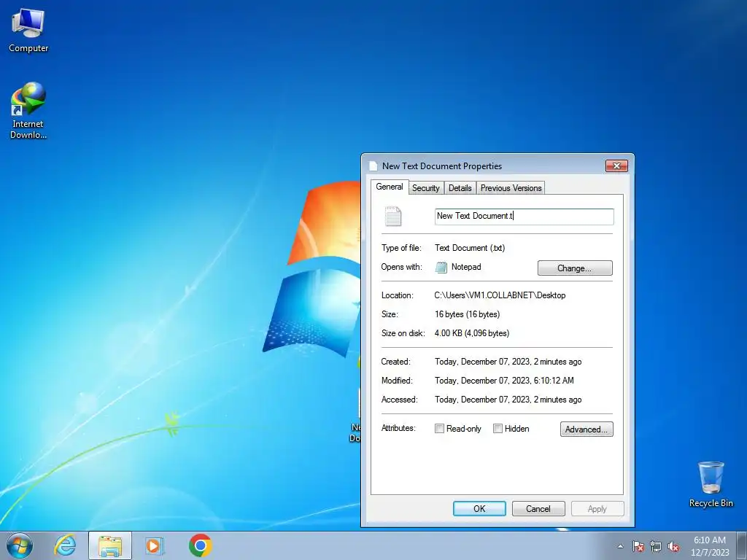747x560 pixels.
Task: Select Internet Download Manager desktop shortcut
Action: click(x=28, y=111)
